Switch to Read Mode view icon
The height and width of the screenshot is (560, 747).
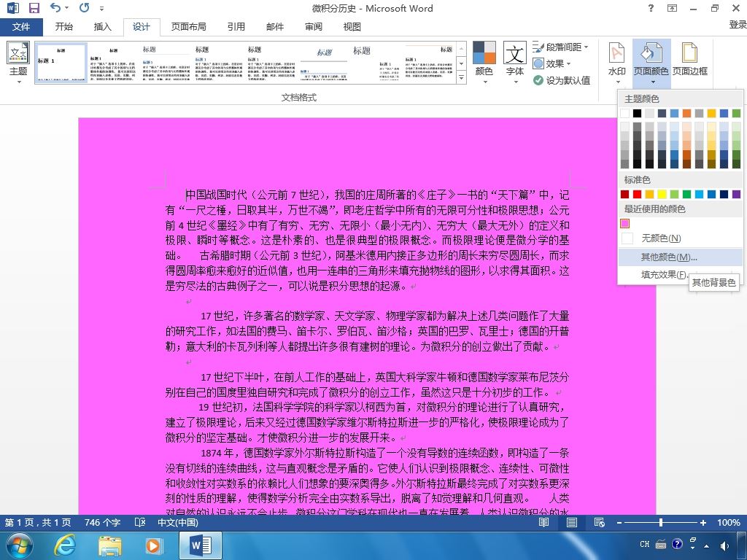543,522
